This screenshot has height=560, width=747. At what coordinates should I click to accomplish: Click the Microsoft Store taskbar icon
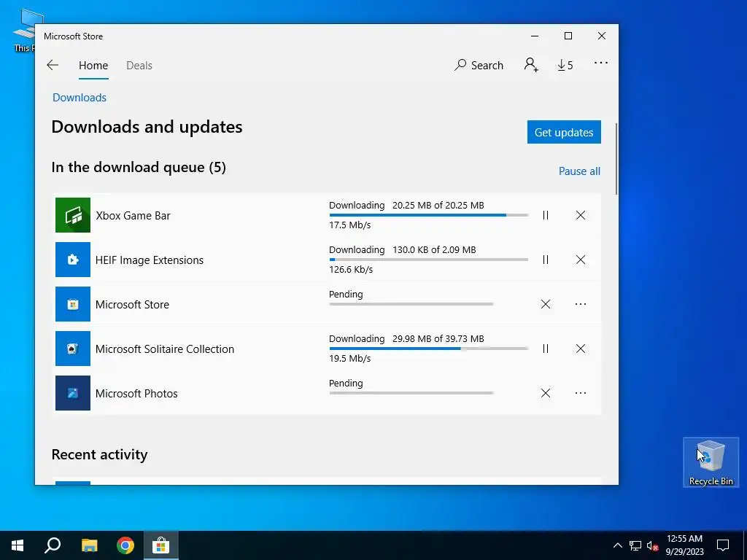(161, 545)
